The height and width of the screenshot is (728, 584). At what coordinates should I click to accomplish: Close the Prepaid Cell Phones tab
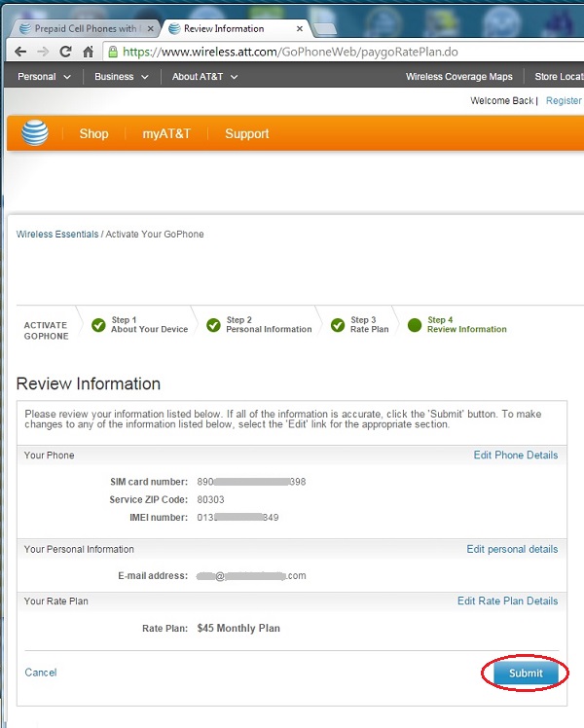(151, 29)
